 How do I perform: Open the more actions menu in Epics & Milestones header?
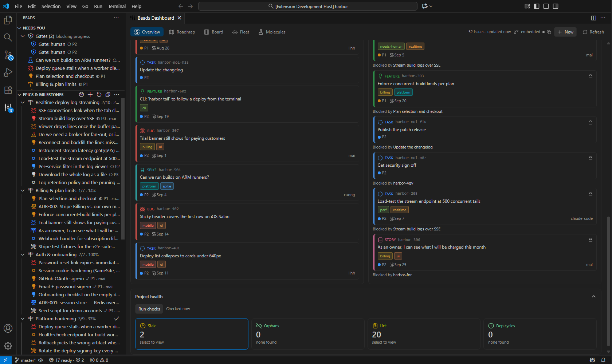pyautogui.click(x=117, y=95)
